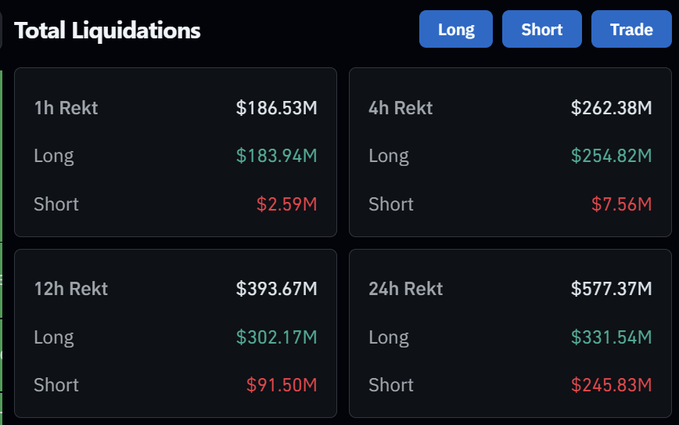
Task: Select the 12h Rekt total $393.67M
Action: 276,289
